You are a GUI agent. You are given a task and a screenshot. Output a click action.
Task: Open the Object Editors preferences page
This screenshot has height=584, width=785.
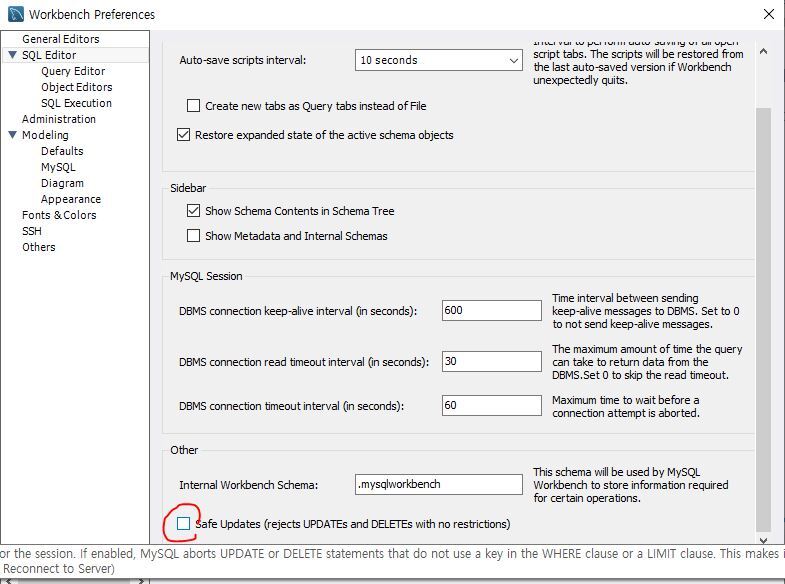click(77, 87)
